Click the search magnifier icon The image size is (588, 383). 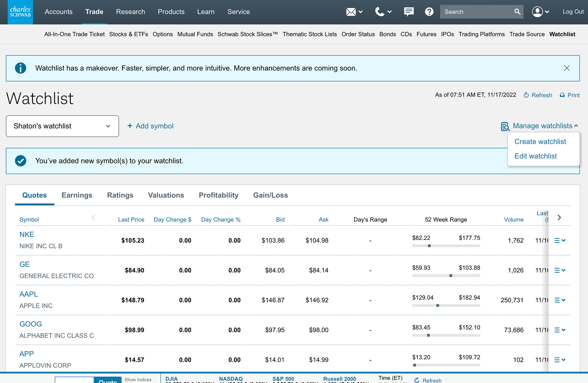[517, 12]
